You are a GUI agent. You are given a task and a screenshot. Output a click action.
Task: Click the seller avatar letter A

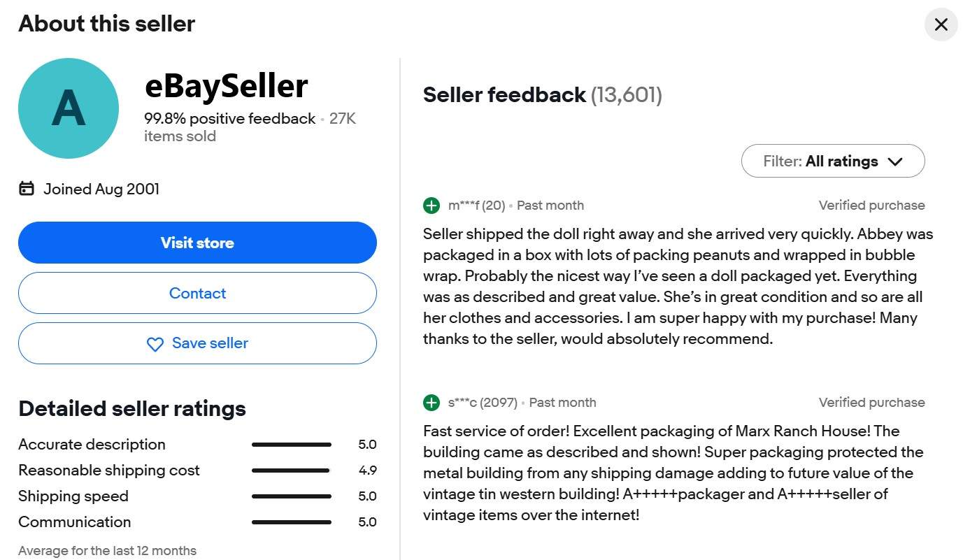69,108
